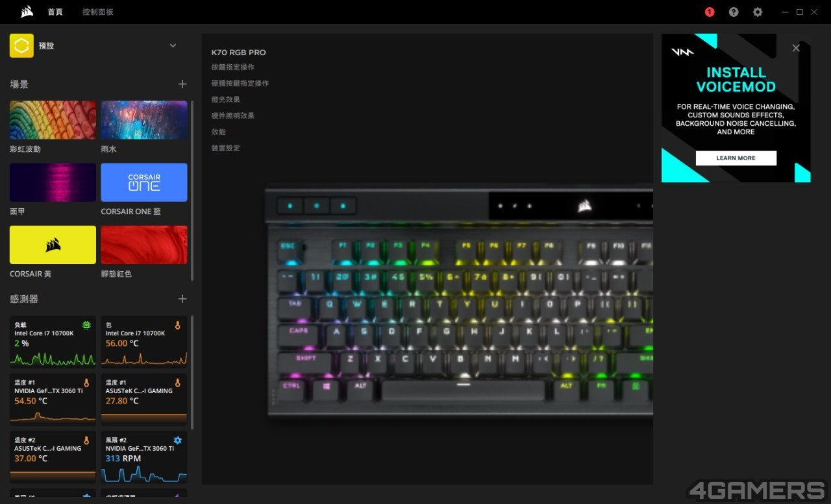This screenshot has width=831, height=504.
Task: Click the CPU load chip icon
Action: click(x=86, y=324)
